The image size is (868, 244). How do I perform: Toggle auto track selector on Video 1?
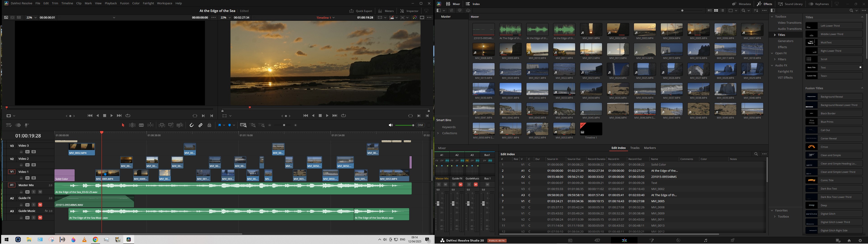[x=27, y=178]
